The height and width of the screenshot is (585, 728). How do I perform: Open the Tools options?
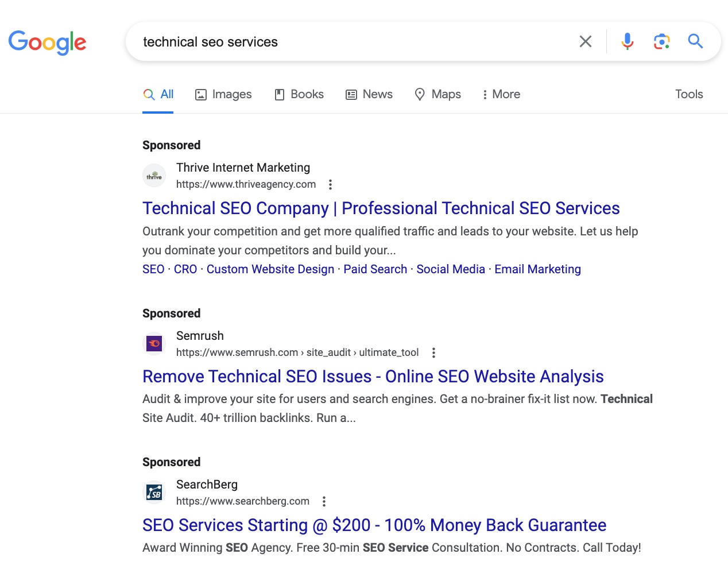(689, 94)
